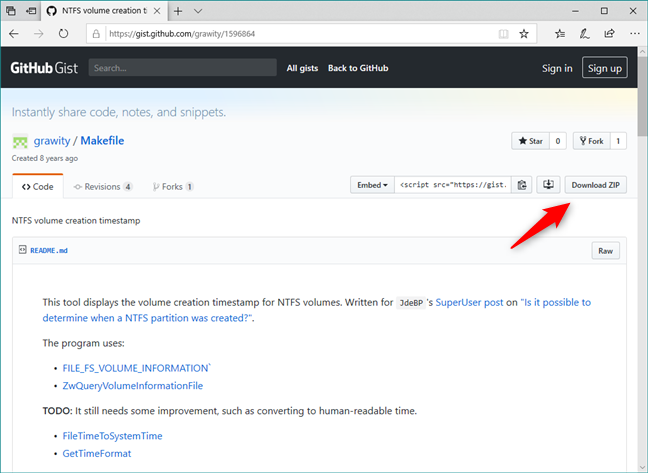This screenshot has width=648, height=473.
Task: Open the Favorites hub icon
Action: point(560,34)
